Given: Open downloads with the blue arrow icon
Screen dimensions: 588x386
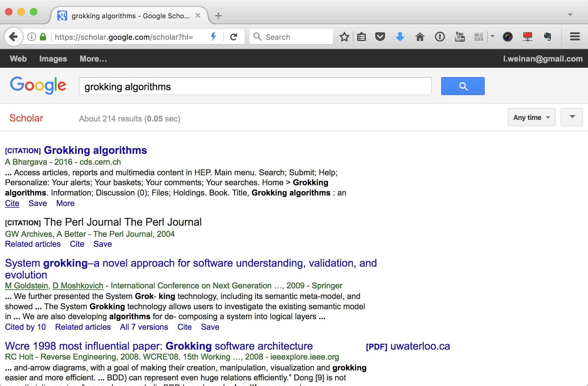Looking at the screenshot, I should pyautogui.click(x=400, y=37).
